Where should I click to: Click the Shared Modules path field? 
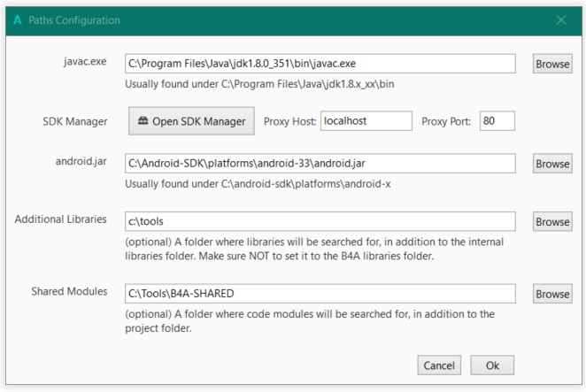point(320,294)
